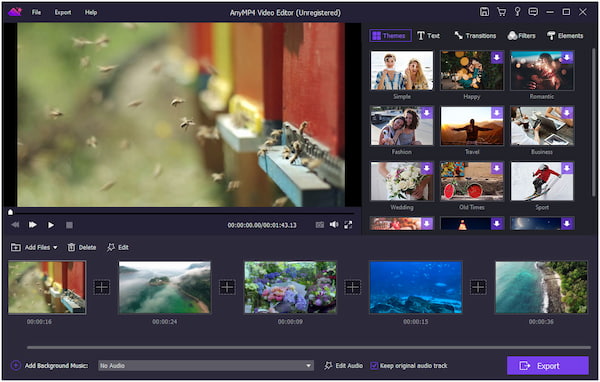The width and height of the screenshot is (600, 382).
Task: Stop the preview playback
Action: (x=69, y=225)
